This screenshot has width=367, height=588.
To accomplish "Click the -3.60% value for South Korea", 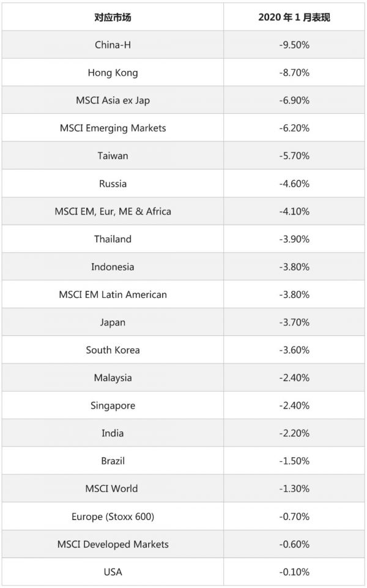I will point(294,350).
